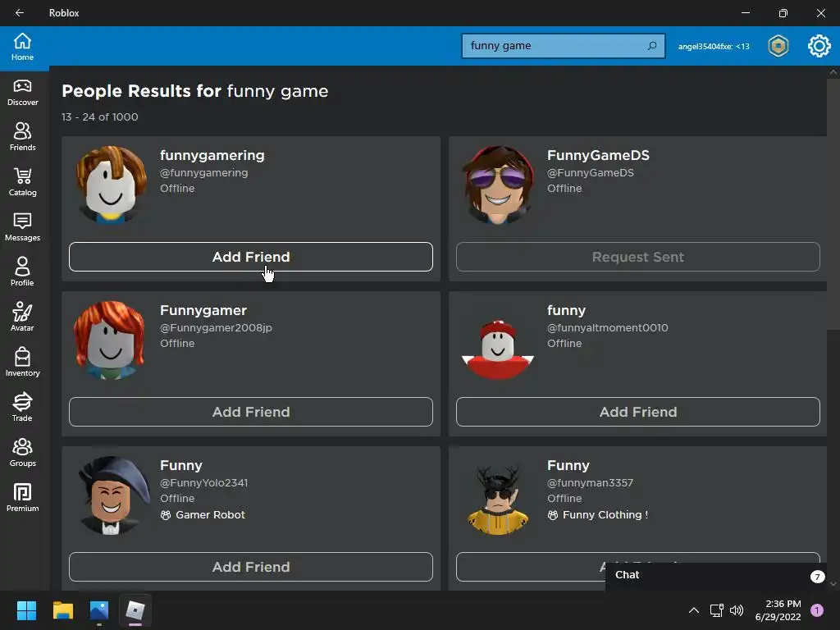The height and width of the screenshot is (630, 840).
Task: Open funnyman3357's avatar thumbnail
Action: 498,495
